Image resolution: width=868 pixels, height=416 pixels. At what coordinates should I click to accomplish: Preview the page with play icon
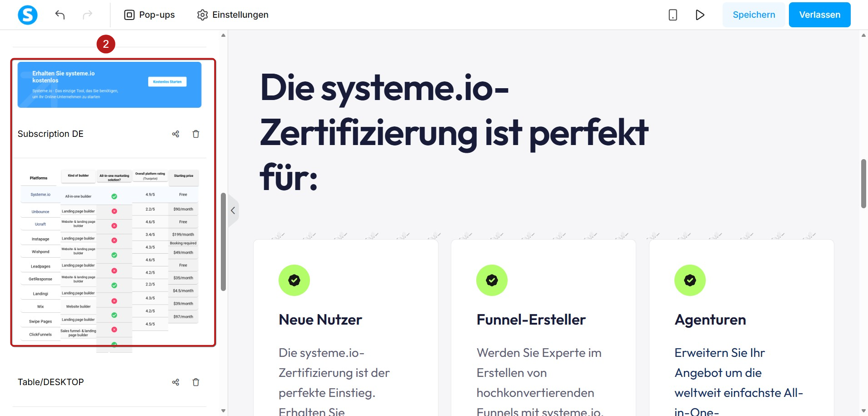coord(700,15)
